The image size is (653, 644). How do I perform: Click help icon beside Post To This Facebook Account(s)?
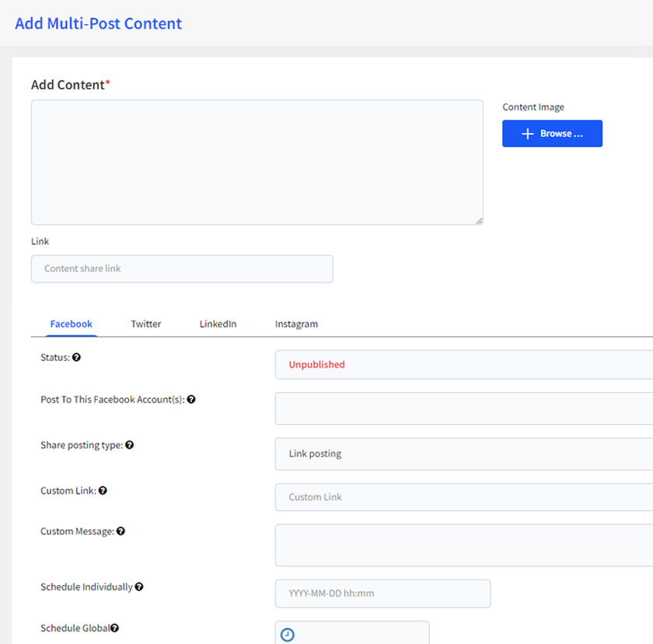[x=191, y=400]
